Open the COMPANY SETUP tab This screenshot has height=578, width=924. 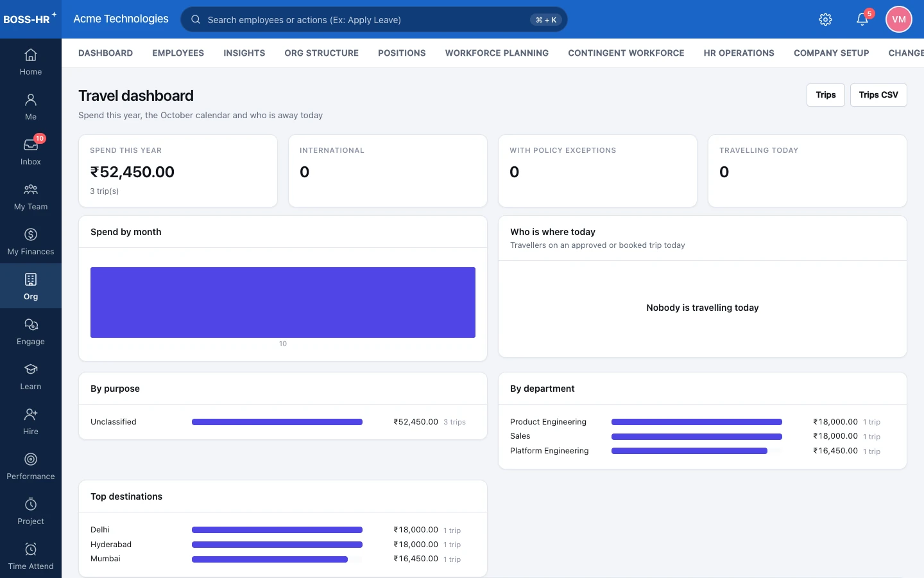(832, 53)
